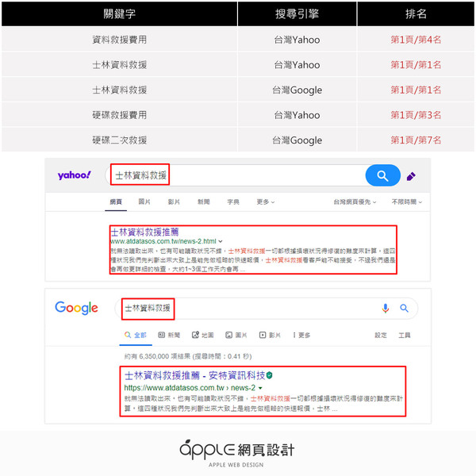This screenshot has width=476, height=476.
Task: Click the green verified shield icon in Google result
Action: [269, 375]
